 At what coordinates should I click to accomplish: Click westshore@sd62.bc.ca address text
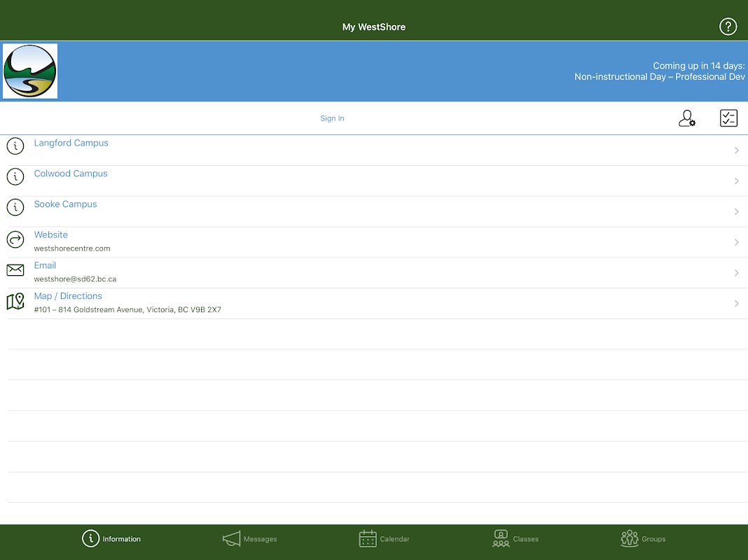point(75,279)
